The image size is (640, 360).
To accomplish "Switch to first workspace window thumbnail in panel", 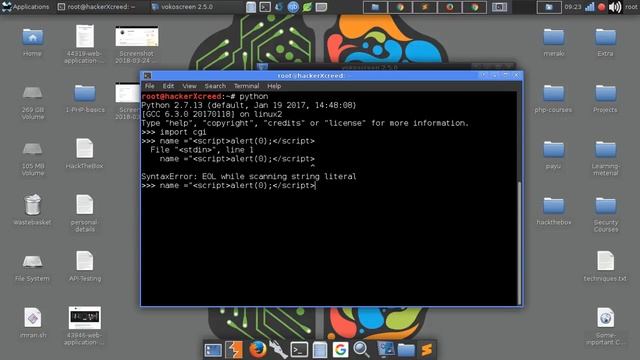I will [375, 7].
